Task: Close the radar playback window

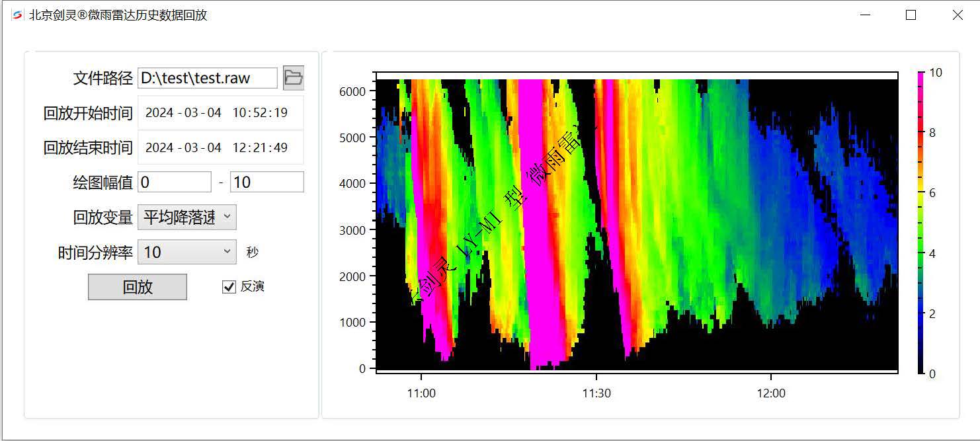Action: 957,15
